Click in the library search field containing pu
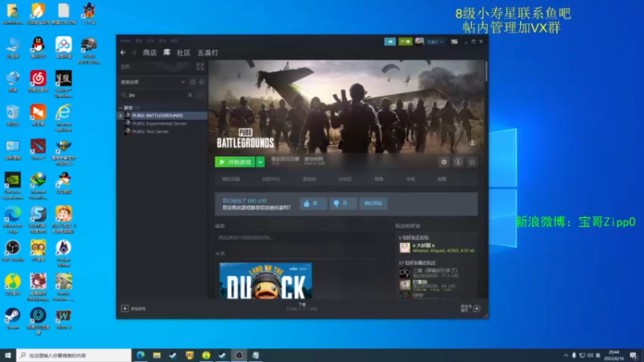This screenshot has height=362, width=644. [156, 95]
